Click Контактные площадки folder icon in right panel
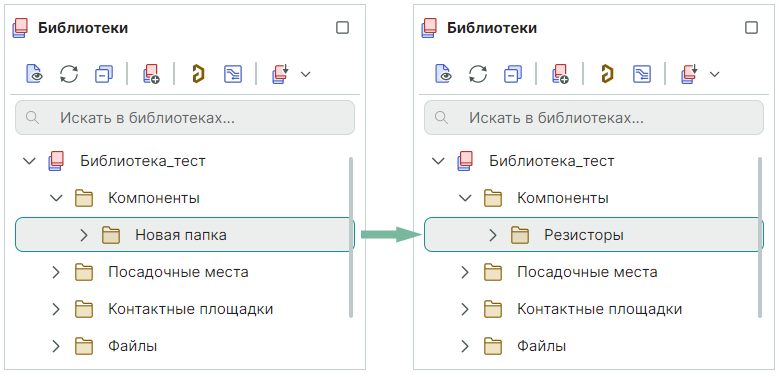779x377 pixels. click(x=493, y=309)
